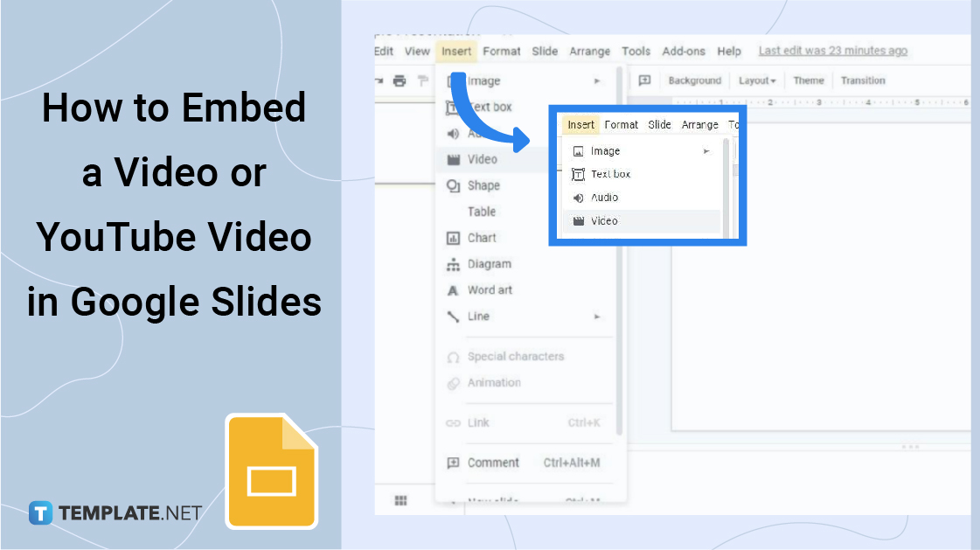Click the Background button

click(x=694, y=80)
